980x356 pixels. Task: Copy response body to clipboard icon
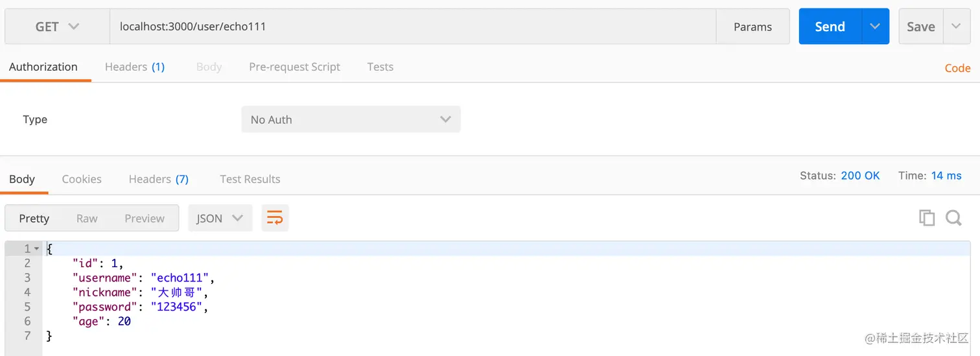927,218
